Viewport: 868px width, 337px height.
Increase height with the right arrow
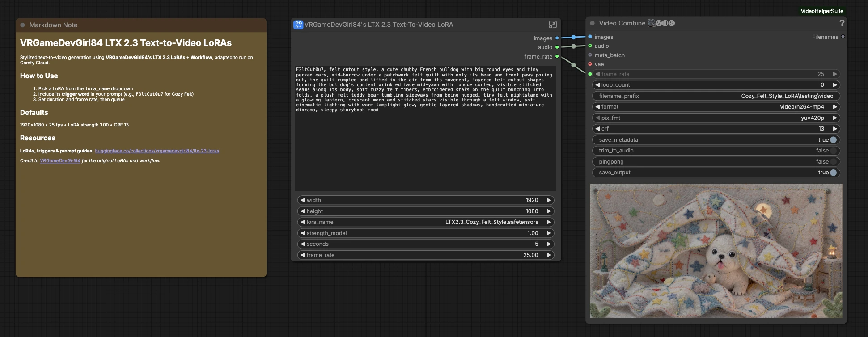[x=549, y=211]
